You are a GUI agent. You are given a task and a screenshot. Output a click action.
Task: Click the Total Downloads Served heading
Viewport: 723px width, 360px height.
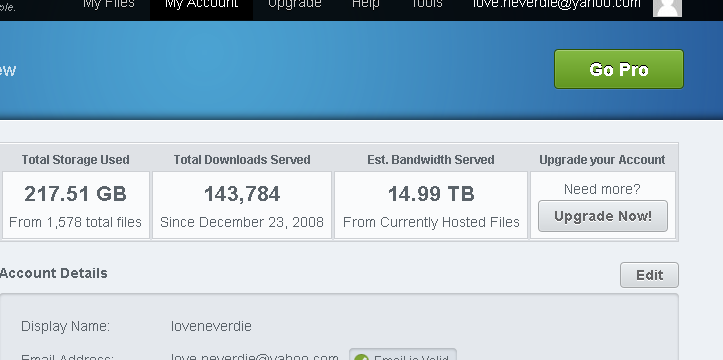[242, 160]
